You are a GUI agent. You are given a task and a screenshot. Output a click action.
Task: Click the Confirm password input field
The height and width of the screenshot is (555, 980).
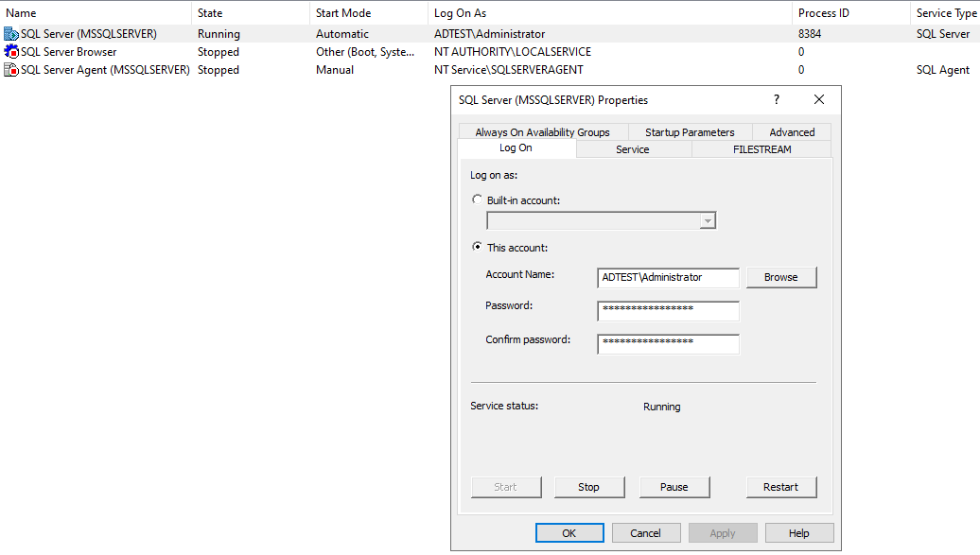point(668,344)
